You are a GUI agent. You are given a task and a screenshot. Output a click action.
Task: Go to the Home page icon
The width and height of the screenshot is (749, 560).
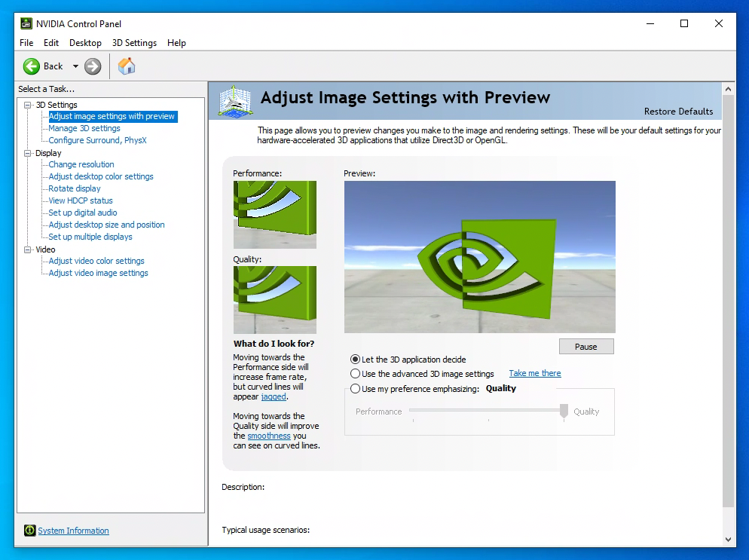pos(127,66)
